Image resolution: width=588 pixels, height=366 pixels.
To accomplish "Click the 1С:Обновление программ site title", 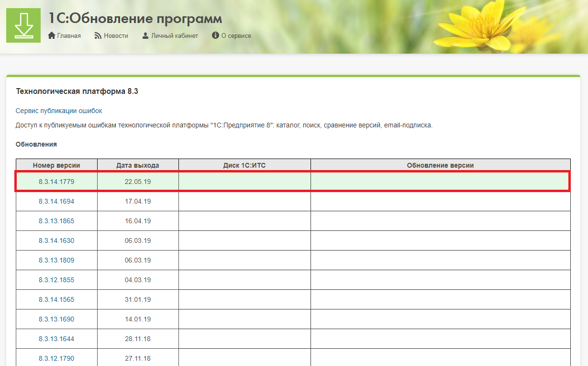I will pos(135,19).
